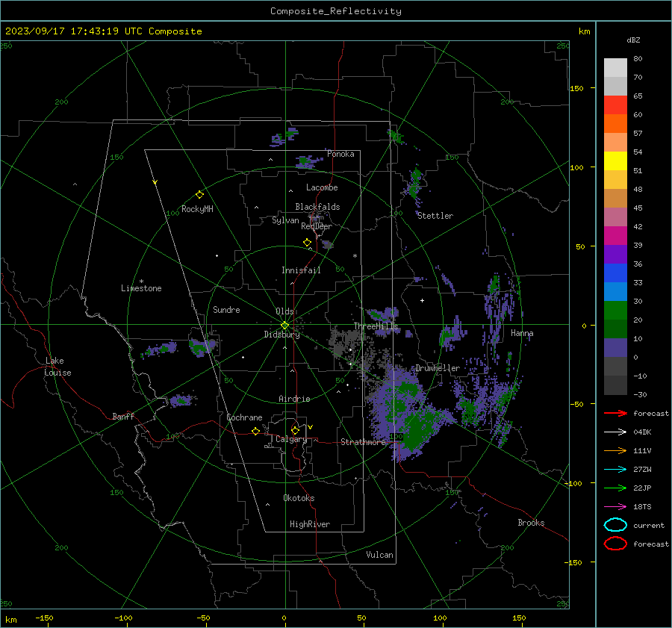The image size is (672, 628).
Task: Click the Airdrie town label
Action: 294,399
